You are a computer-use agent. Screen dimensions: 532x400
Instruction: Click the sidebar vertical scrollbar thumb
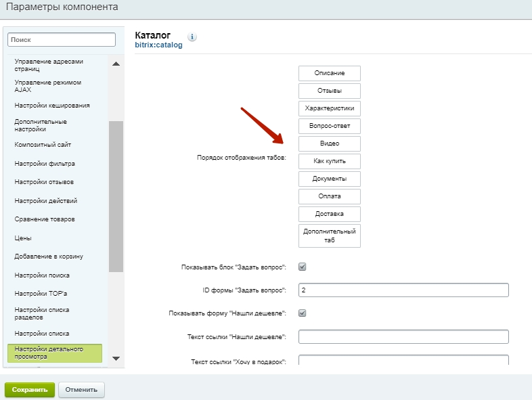coord(116,196)
